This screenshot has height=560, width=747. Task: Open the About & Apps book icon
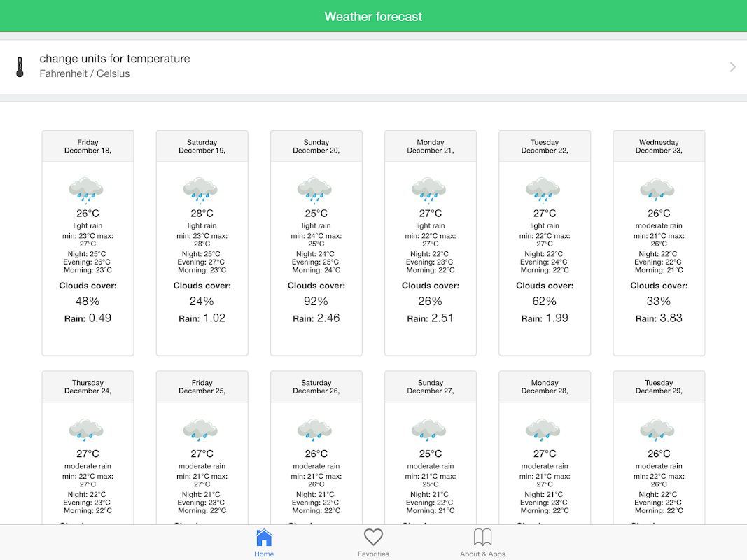(x=482, y=538)
